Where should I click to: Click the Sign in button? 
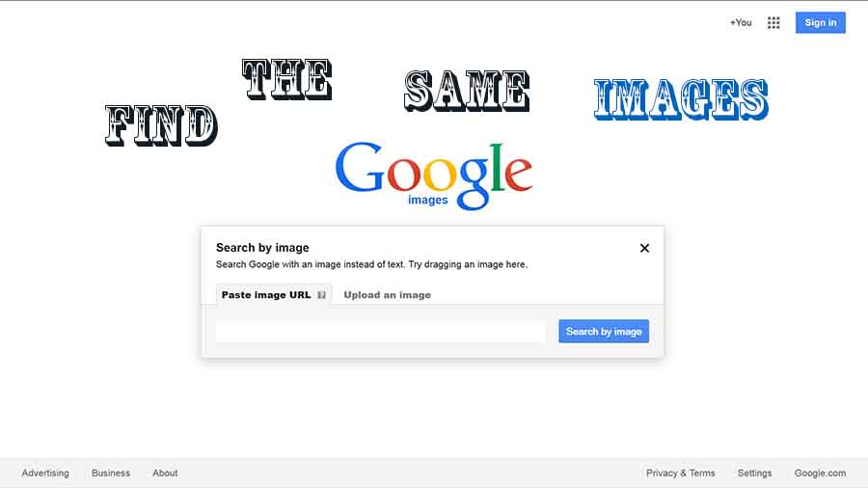pyautogui.click(x=821, y=23)
